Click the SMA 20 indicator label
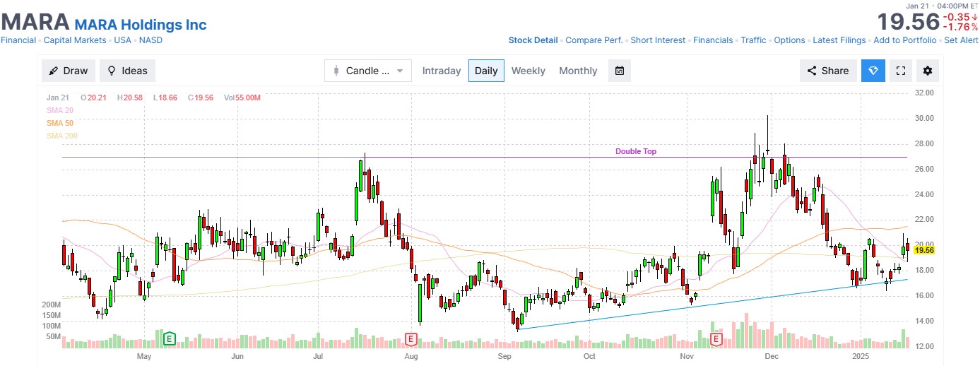This screenshot has width=980, height=366. point(60,110)
